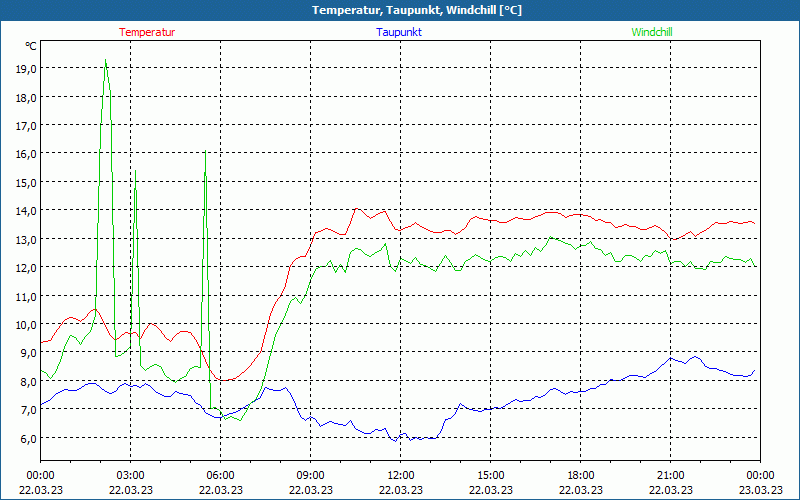This screenshot has height=500, width=800.
Task: Click the 23.03.23 date label
Action: pyautogui.click(x=760, y=490)
